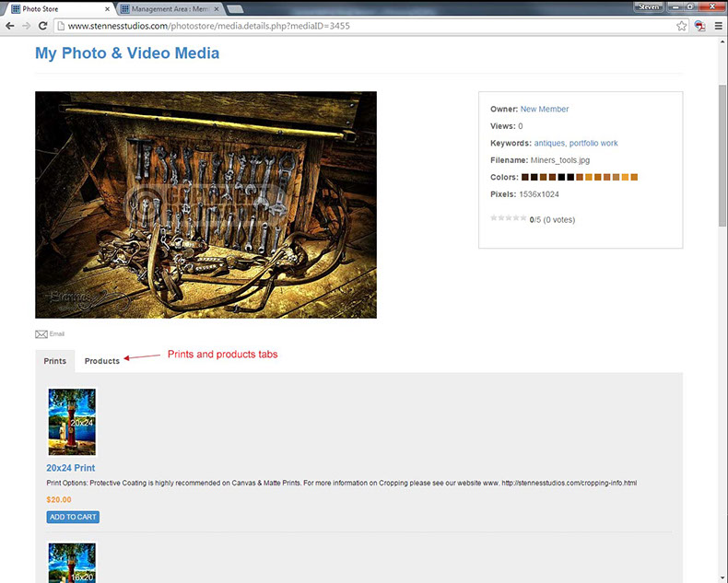This screenshot has width=728, height=583.
Task: Add the 20x24 print to cart
Action: (x=73, y=517)
